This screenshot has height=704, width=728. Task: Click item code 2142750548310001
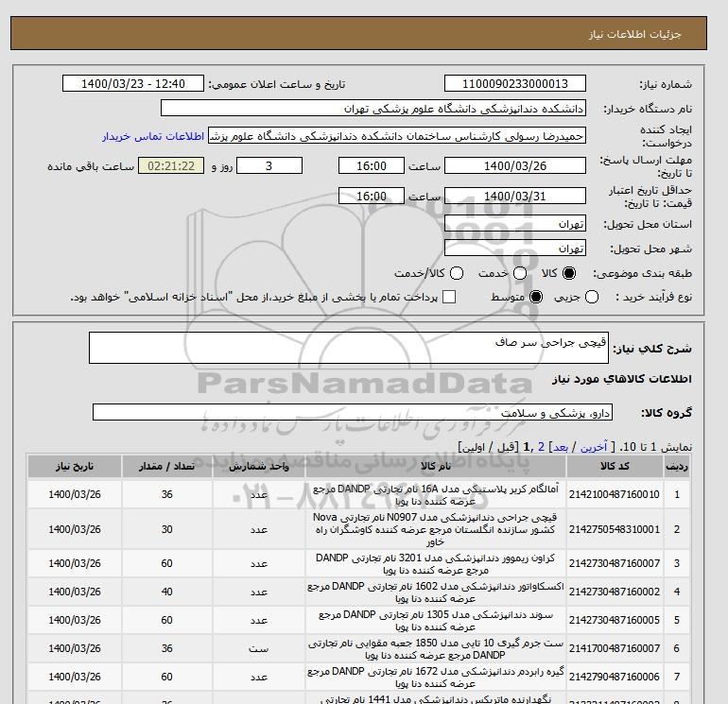click(615, 529)
